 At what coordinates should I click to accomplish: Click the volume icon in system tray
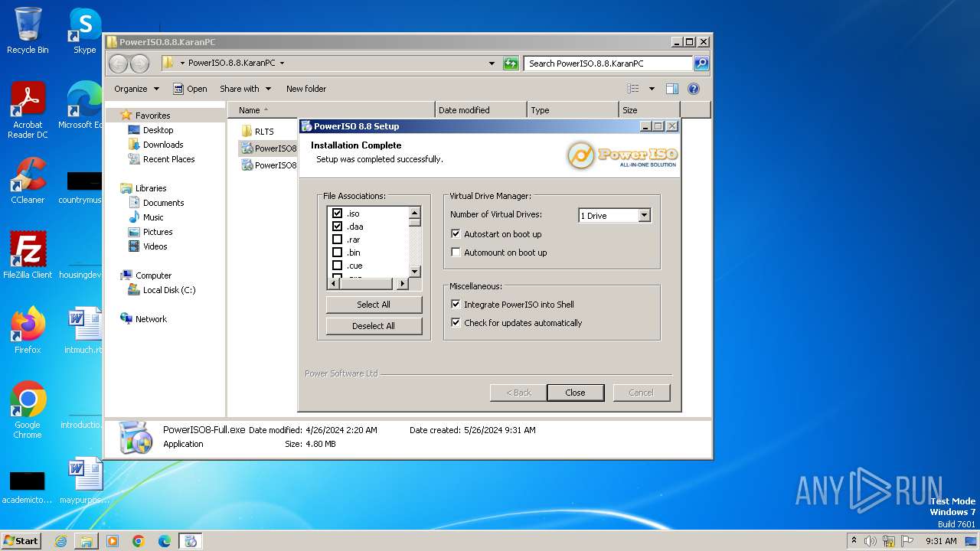(871, 541)
